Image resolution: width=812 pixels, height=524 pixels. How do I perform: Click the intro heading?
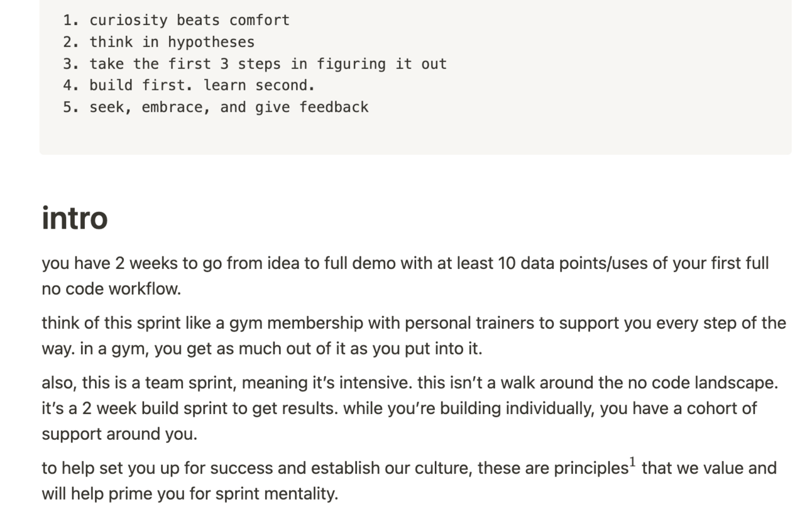pos(75,217)
